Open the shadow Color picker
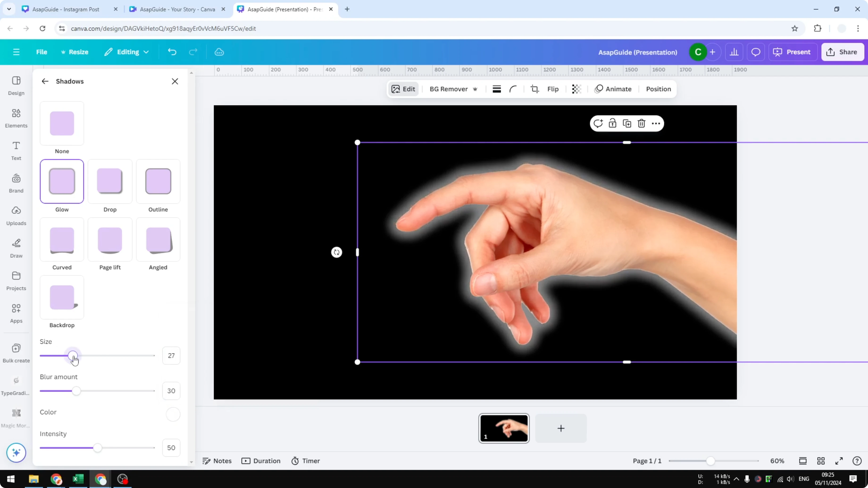 coord(172,414)
